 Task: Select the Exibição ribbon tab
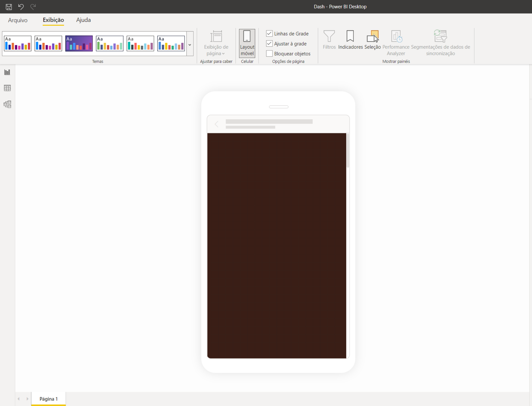click(53, 20)
